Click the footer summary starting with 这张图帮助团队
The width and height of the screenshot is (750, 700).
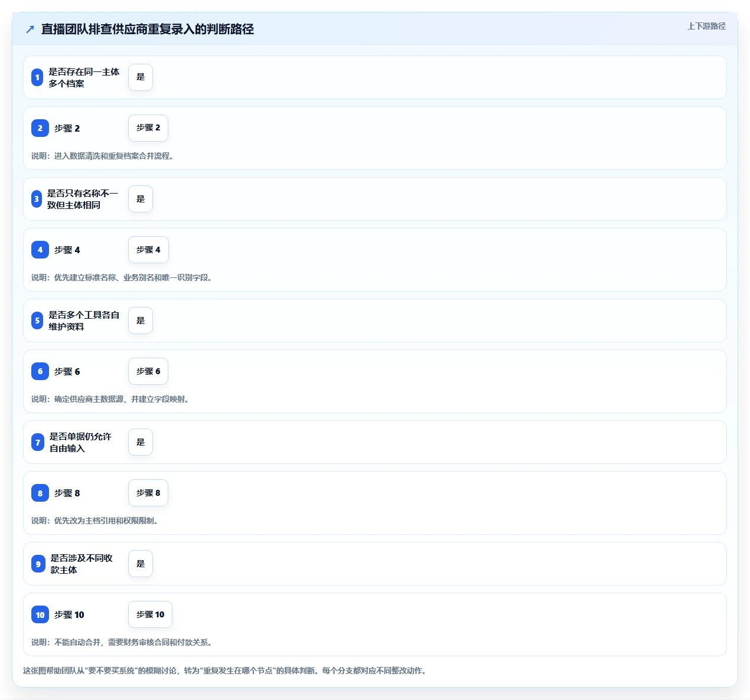(x=224, y=670)
